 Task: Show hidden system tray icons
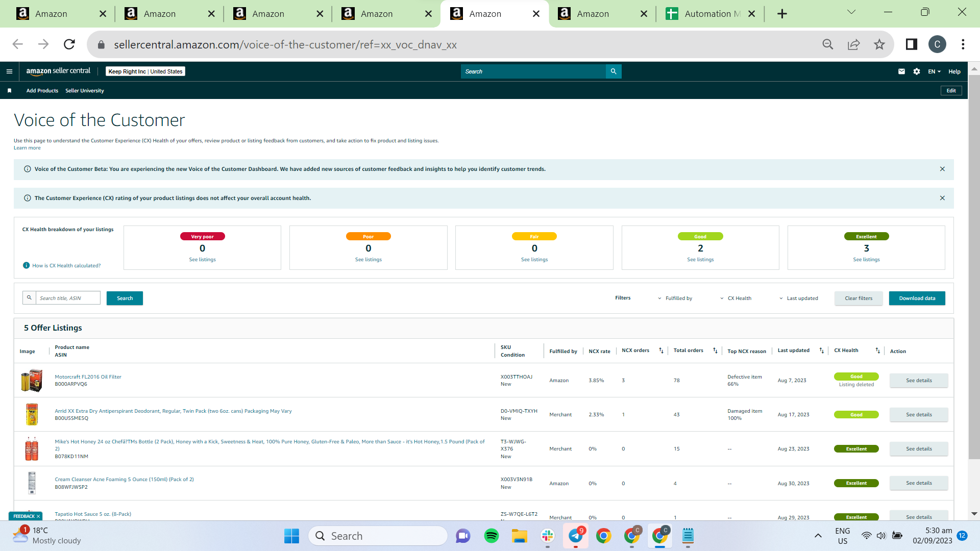point(818,536)
